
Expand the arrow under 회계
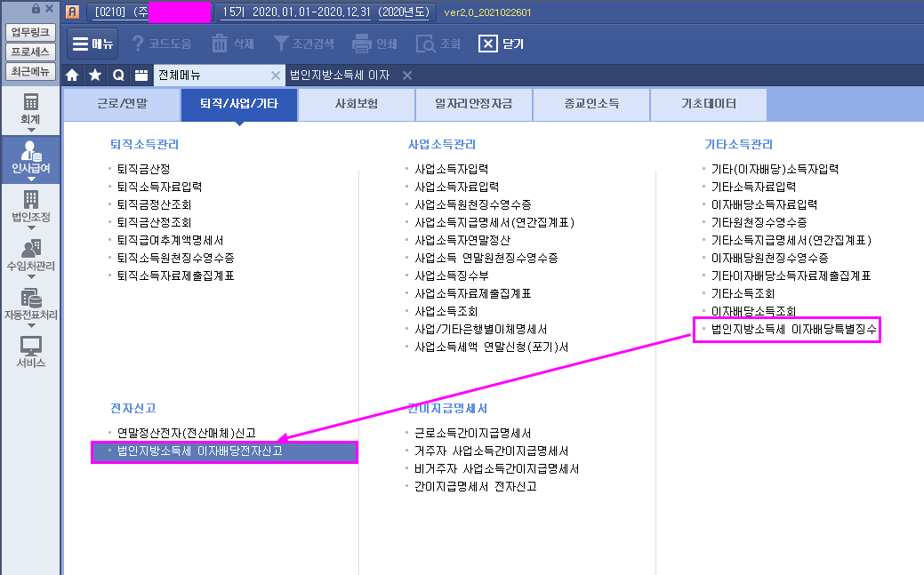[x=31, y=131]
